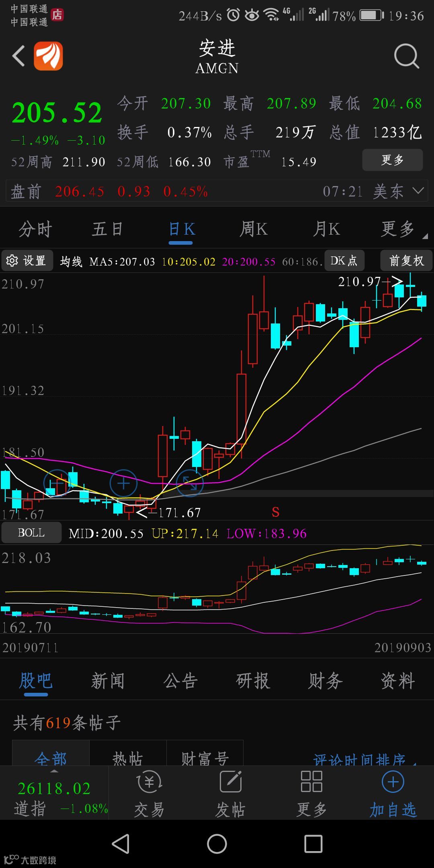The width and height of the screenshot is (434, 868).
Task: Tap the battery status icon
Action: [x=372, y=15]
